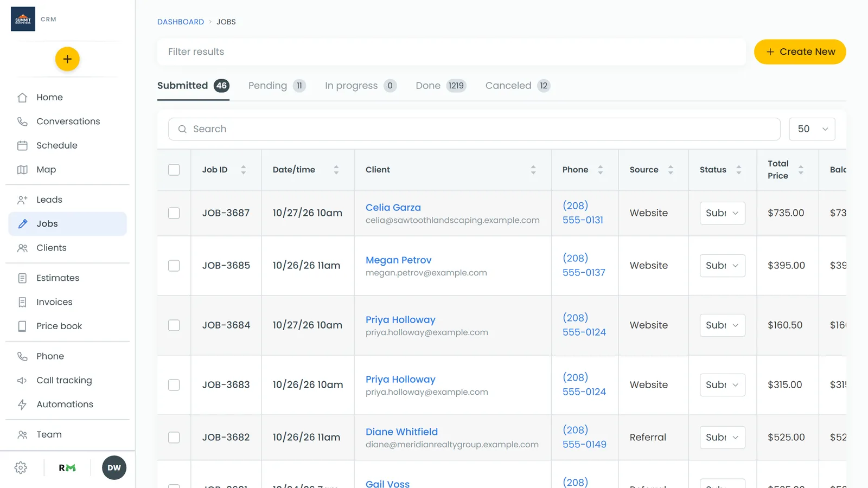Screen dimensions: 868x488
Task: Go to Conversations in the sidebar
Action: [x=67, y=121]
